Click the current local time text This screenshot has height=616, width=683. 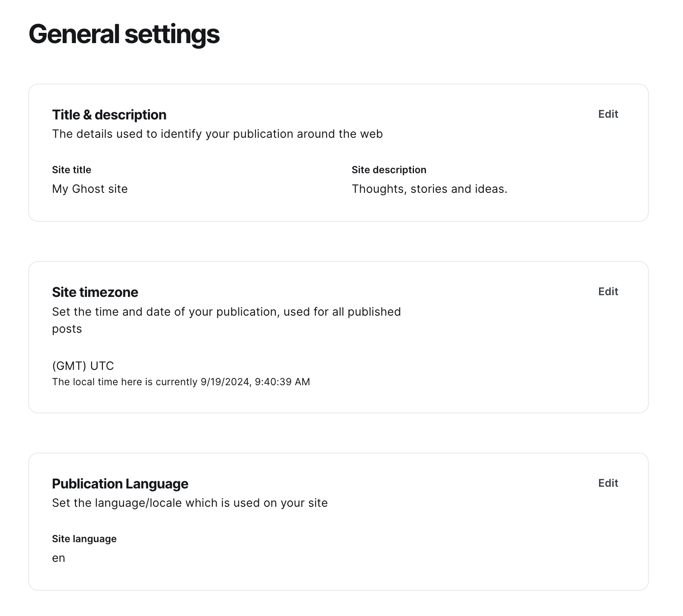[x=181, y=382]
